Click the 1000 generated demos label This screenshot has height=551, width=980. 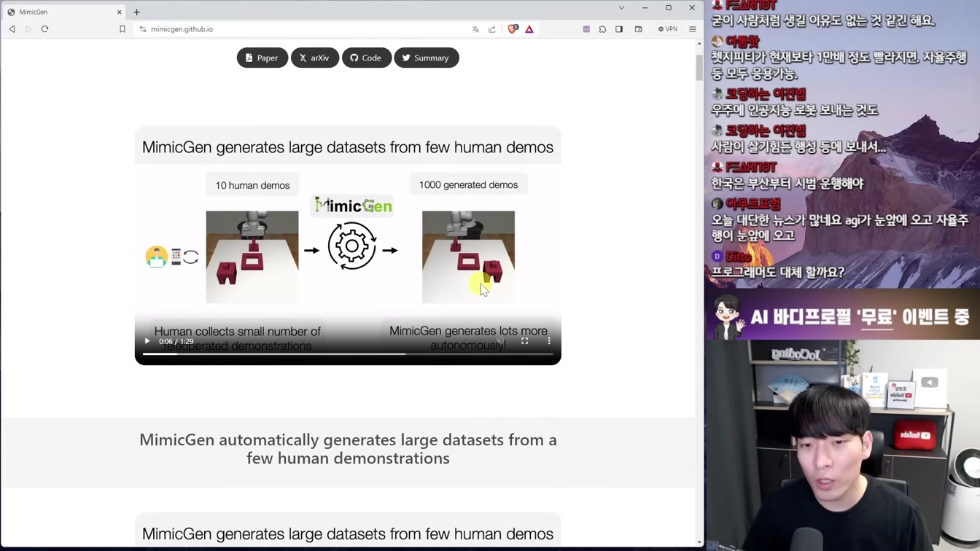click(x=468, y=184)
